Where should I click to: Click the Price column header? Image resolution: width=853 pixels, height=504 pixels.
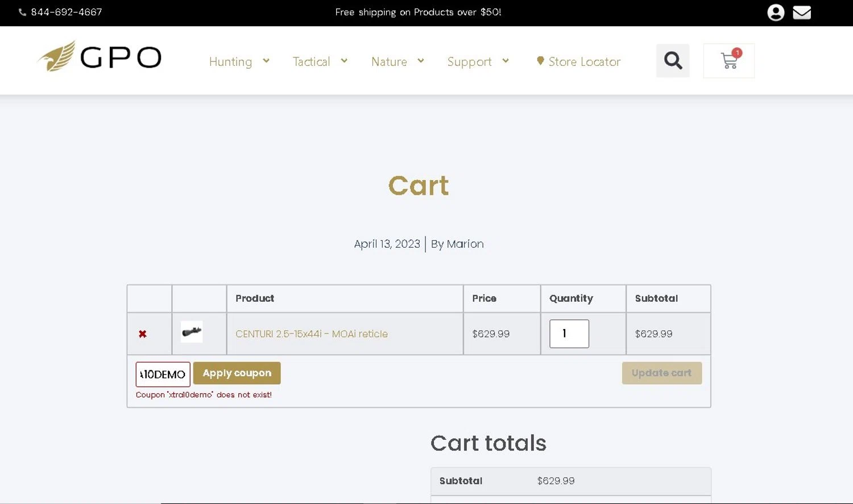pyautogui.click(x=484, y=298)
